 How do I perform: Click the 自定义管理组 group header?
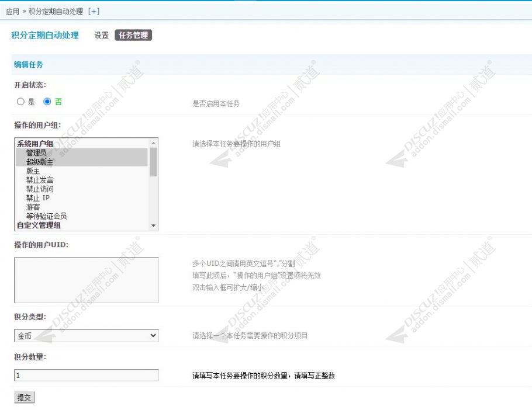(x=39, y=225)
